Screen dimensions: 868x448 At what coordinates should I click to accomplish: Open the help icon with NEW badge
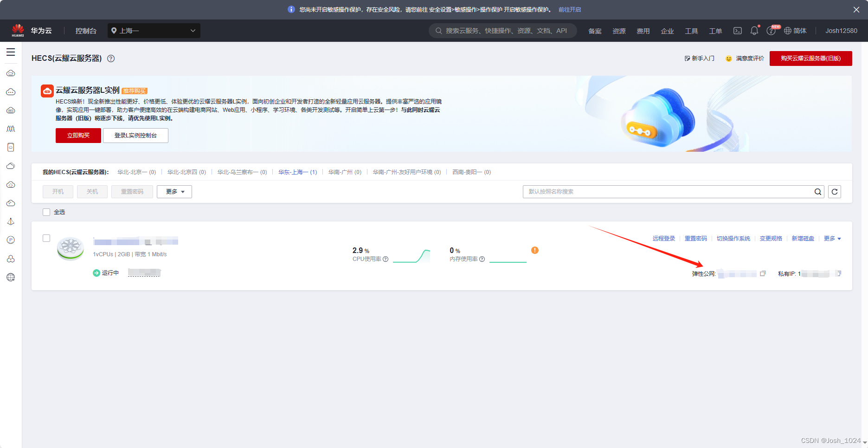click(x=771, y=31)
